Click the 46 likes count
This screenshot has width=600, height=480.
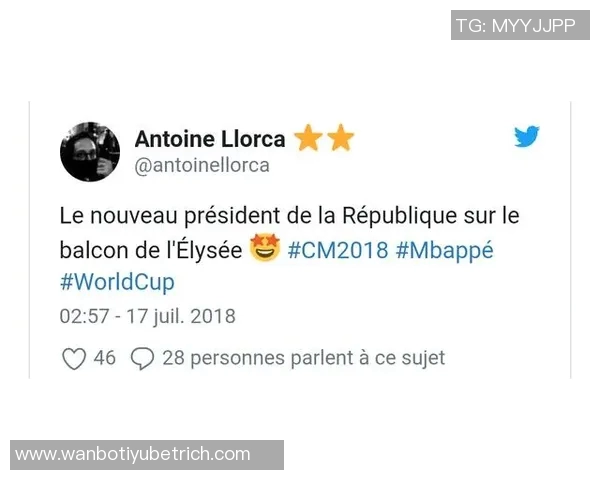pyautogui.click(x=104, y=358)
